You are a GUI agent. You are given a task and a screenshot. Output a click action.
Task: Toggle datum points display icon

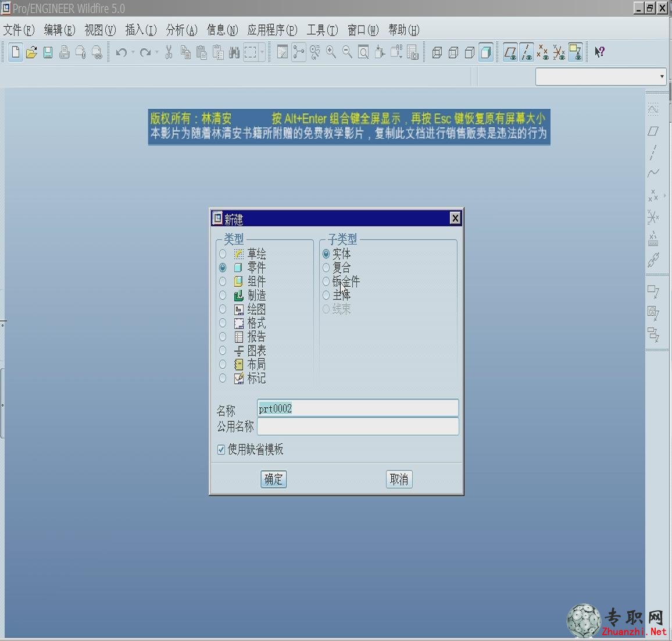pos(542,52)
